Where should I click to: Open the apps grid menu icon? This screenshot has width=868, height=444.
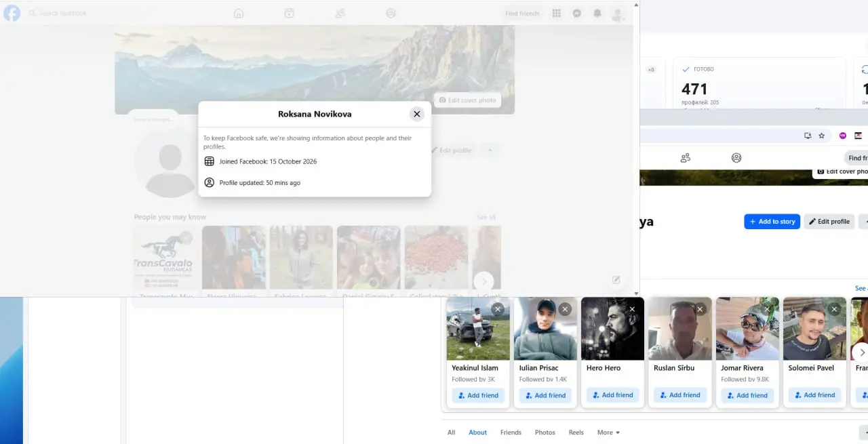click(557, 13)
